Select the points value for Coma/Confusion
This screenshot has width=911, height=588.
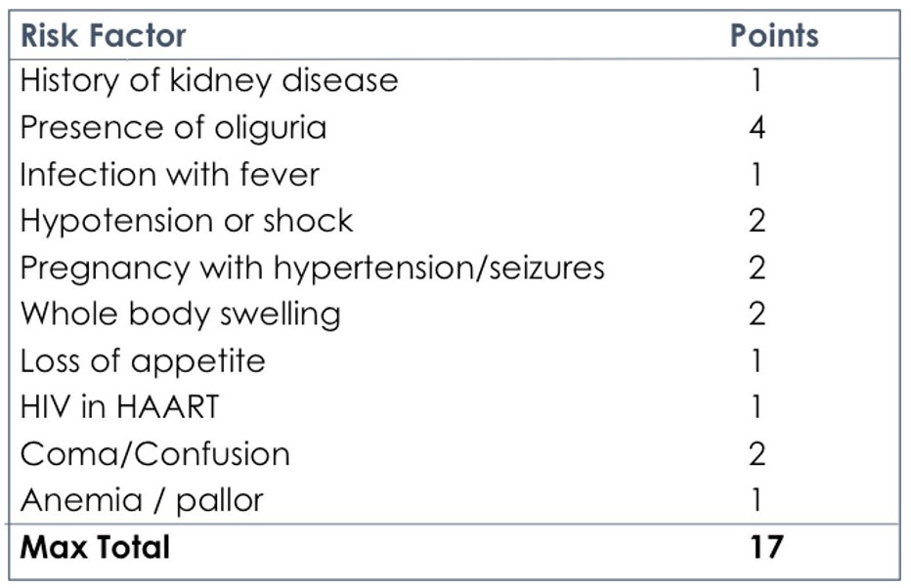coord(757,454)
